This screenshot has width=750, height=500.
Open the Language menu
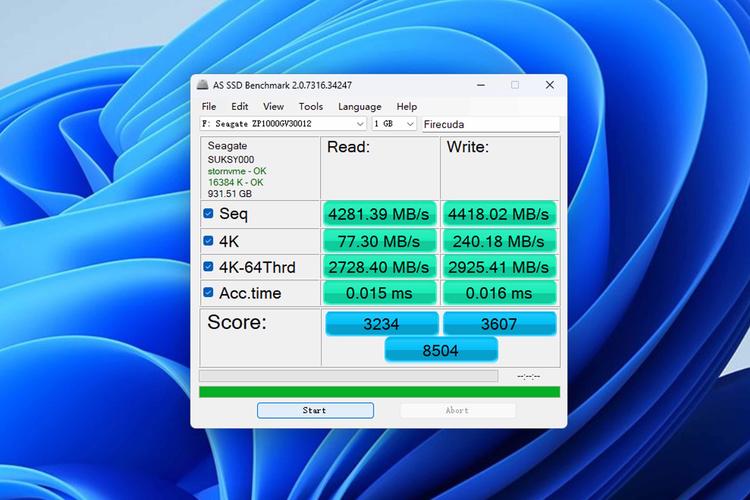(x=359, y=107)
